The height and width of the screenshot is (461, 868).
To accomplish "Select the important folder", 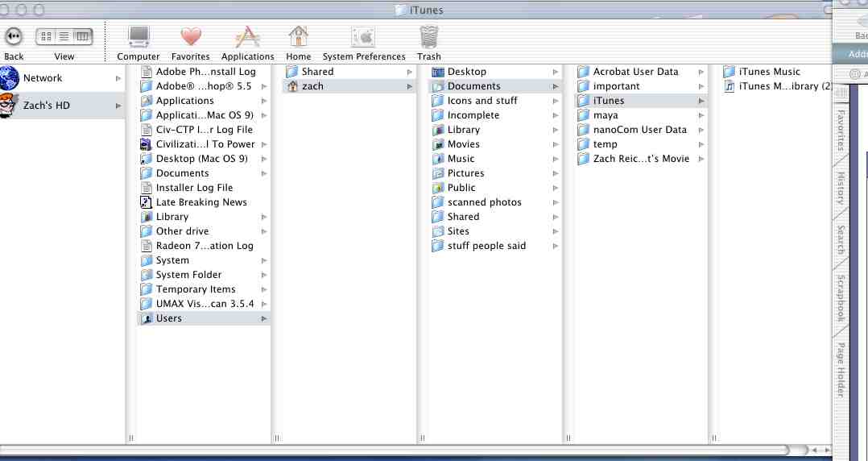I will [x=640, y=86].
